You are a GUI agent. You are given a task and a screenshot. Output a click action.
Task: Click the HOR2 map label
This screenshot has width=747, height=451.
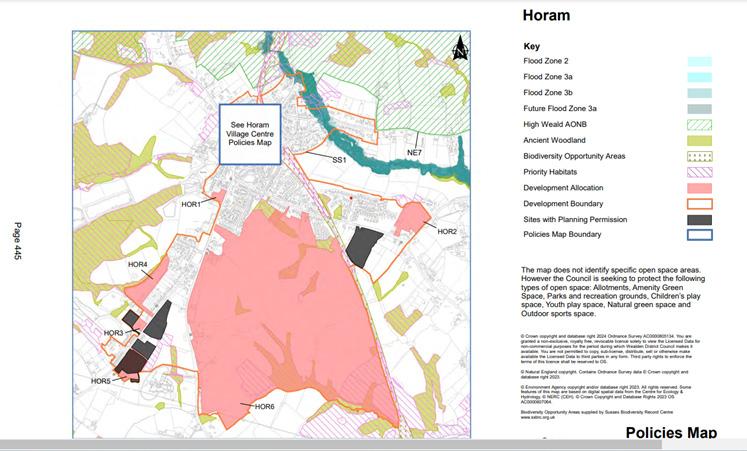(447, 231)
